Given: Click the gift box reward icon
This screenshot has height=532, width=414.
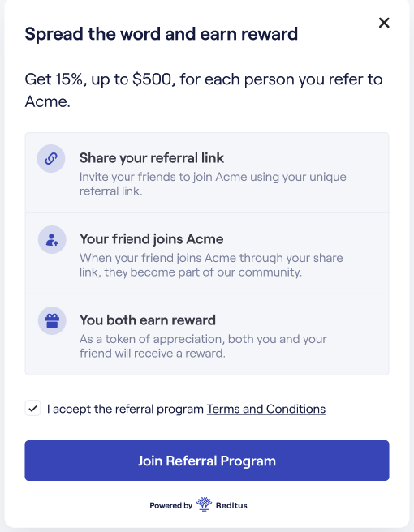Looking at the screenshot, I should (x=52, y=320).
